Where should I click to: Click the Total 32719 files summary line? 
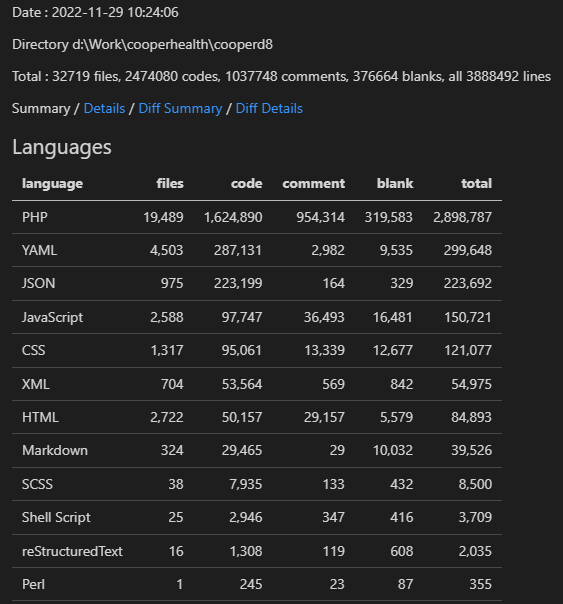pyautogui.click(x=282, y=77)
